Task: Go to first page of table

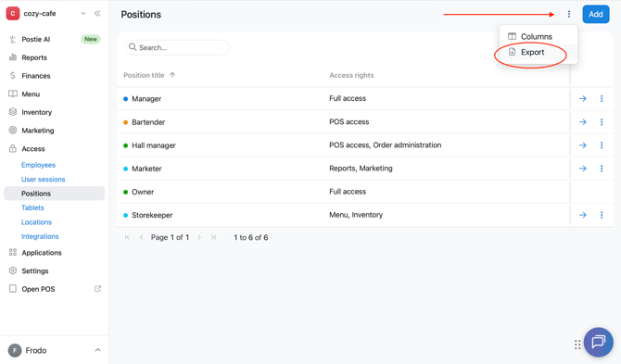Action: tap(127, 237)
